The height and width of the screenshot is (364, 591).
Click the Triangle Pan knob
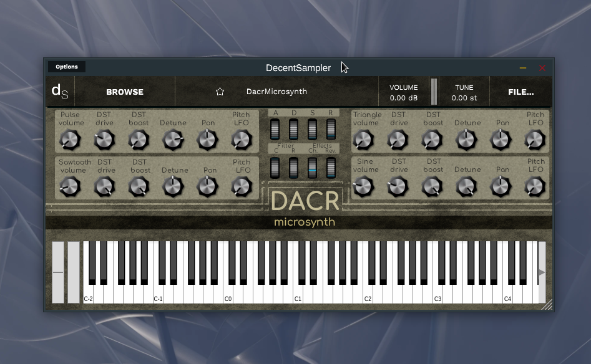[x=501, y=140]
